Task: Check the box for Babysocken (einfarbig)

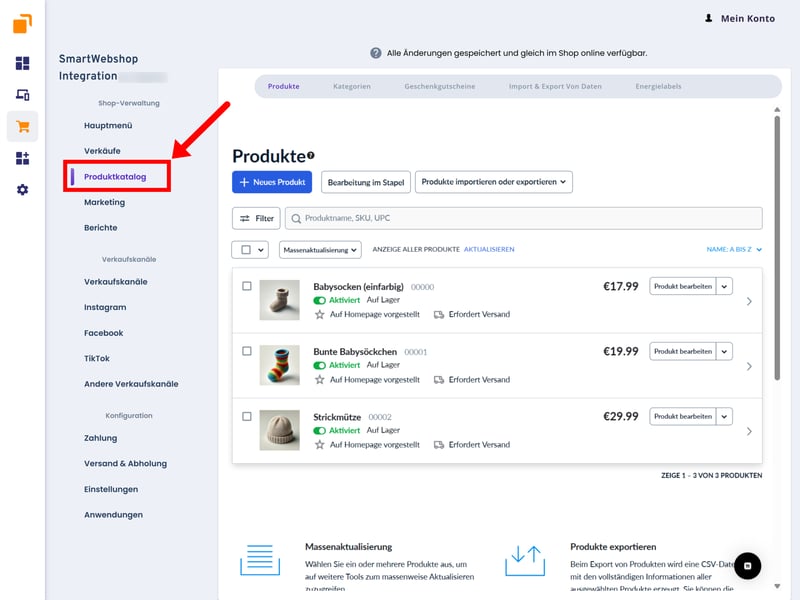Action: pyautogui.click(x=247, y=286)
